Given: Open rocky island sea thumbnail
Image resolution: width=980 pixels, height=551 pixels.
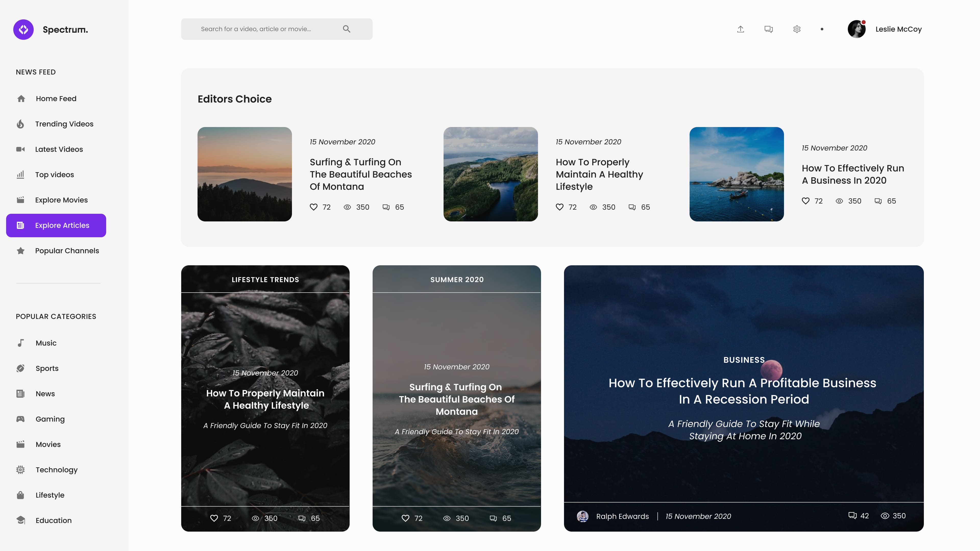Looking at the screenshot, I should (737, 174).
